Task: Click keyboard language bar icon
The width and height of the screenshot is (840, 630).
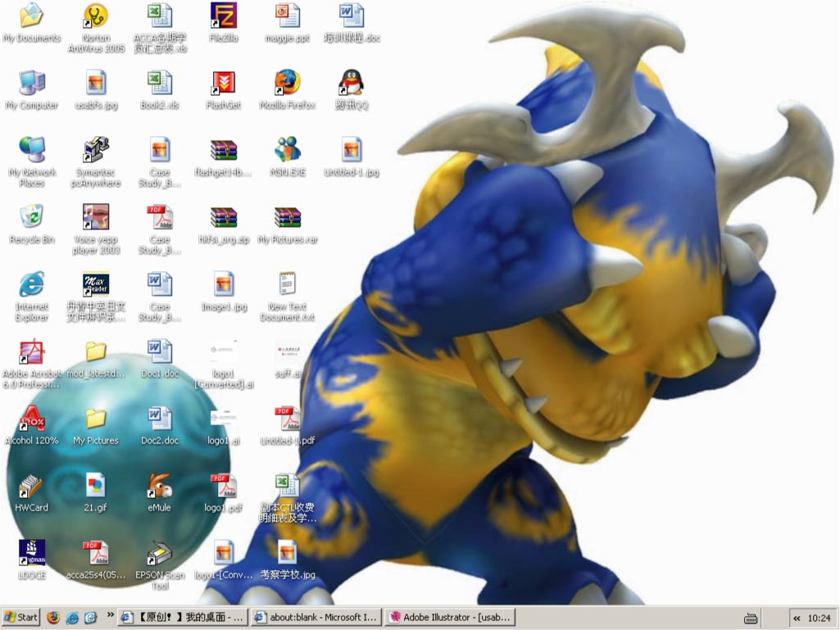Action: click(751, 619)
